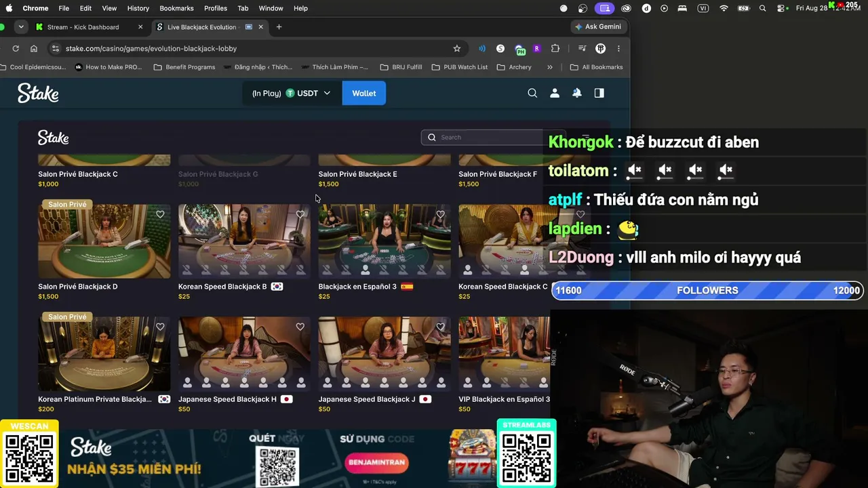The image size is (868, 488).
Task: Open the History menu
Action: click(x=138, y=8)
